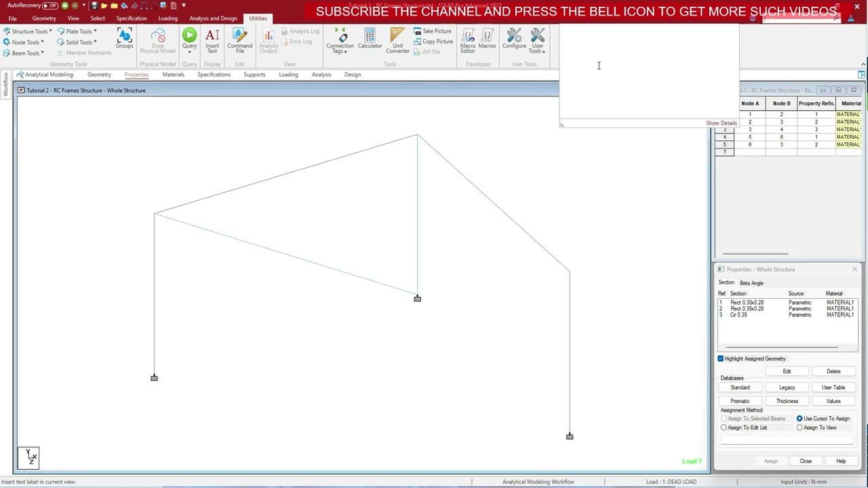Open the Supports workflow page
Viewport: 868px width, 488px height.
pos(254,75)
